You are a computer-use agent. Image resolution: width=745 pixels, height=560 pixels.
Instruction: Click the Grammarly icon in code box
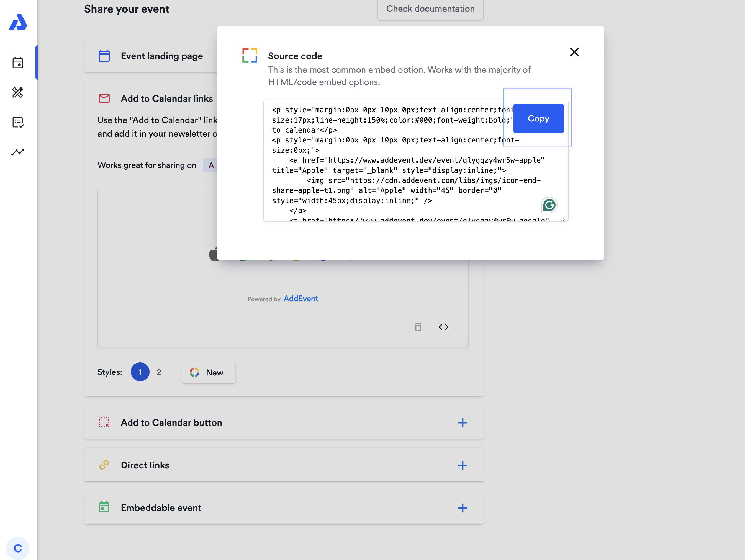549,205
